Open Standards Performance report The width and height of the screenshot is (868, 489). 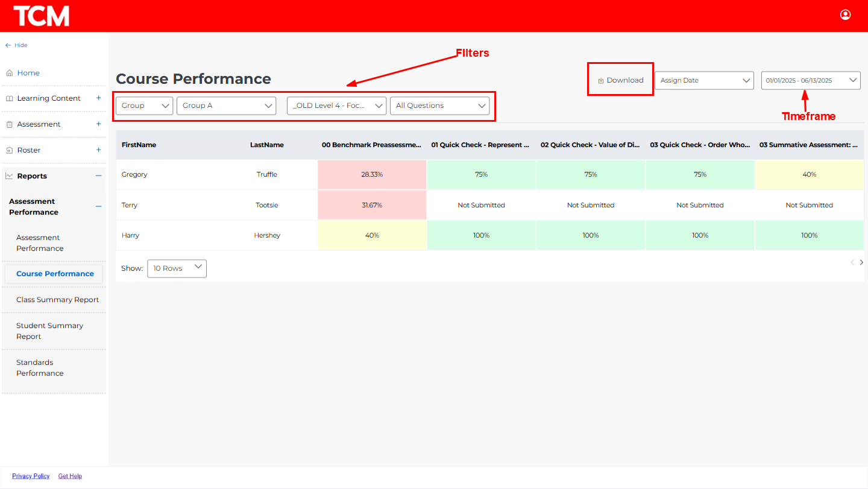click(x=40, y=368)
